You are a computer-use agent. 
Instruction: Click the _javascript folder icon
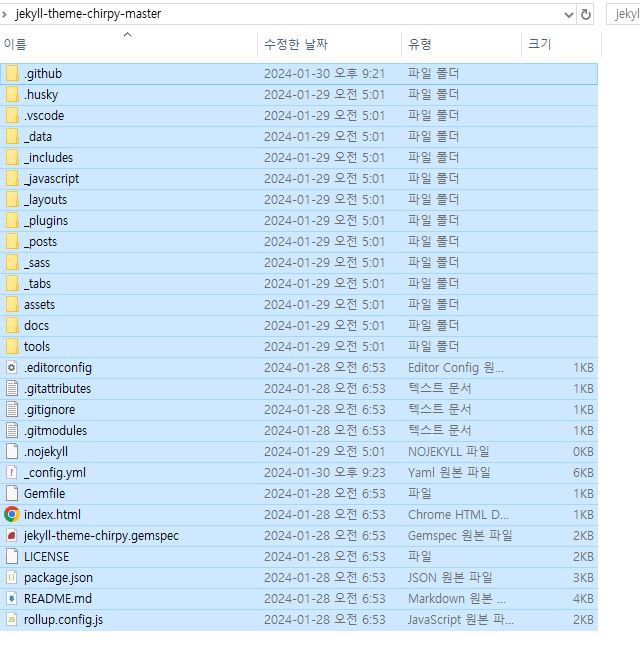[12, 179]
